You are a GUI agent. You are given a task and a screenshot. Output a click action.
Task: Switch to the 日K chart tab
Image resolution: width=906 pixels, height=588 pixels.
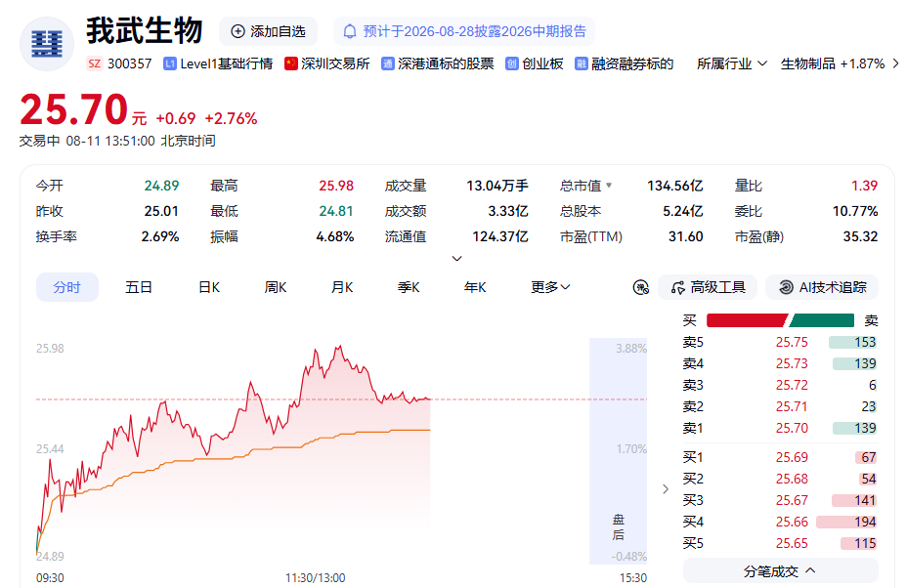(x=209, y=287)
